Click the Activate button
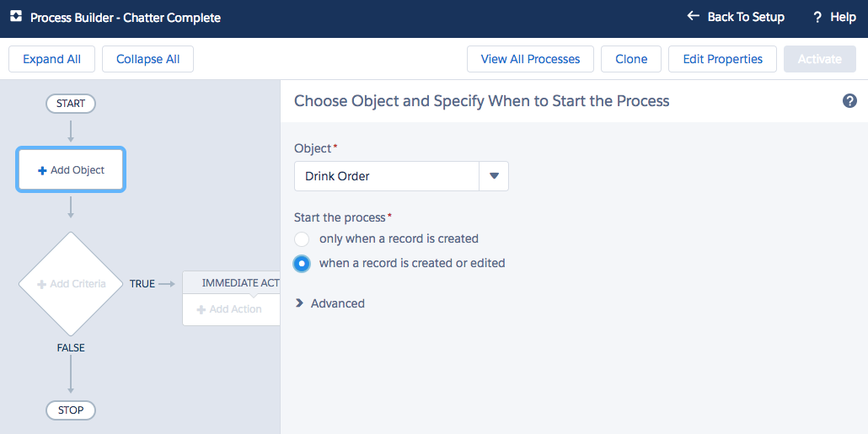The image size is (868, 434). [x=819, y=59]
